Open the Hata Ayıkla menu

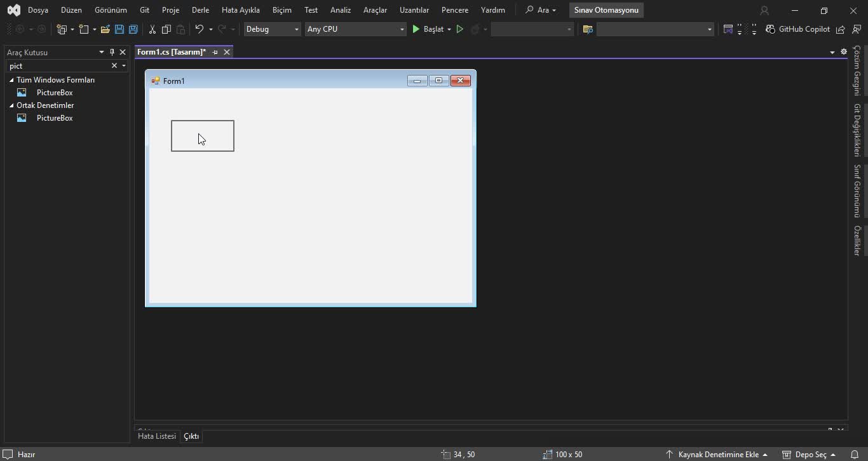click(x=240, y=10)
